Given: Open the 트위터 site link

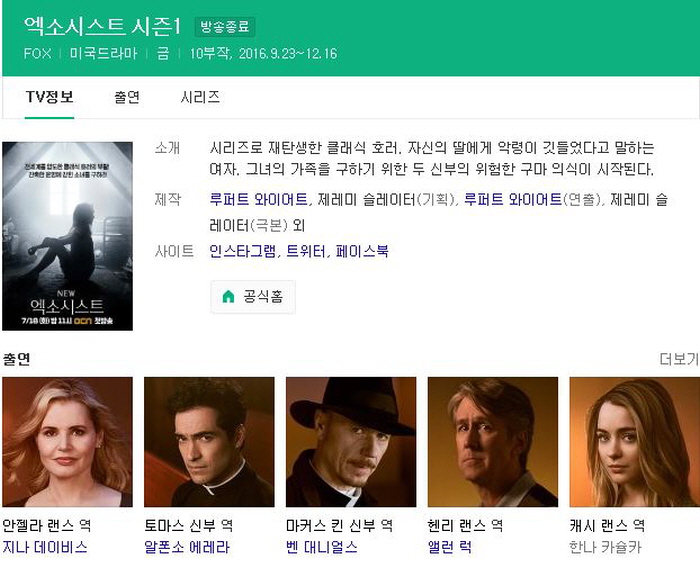Looking at the screenshot, I should [305, 251].
